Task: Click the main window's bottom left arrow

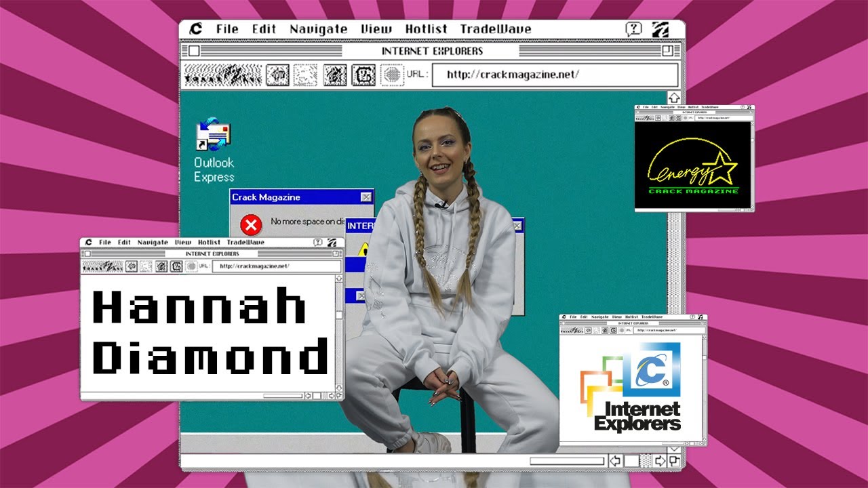Action: click(x=615, y=461)
